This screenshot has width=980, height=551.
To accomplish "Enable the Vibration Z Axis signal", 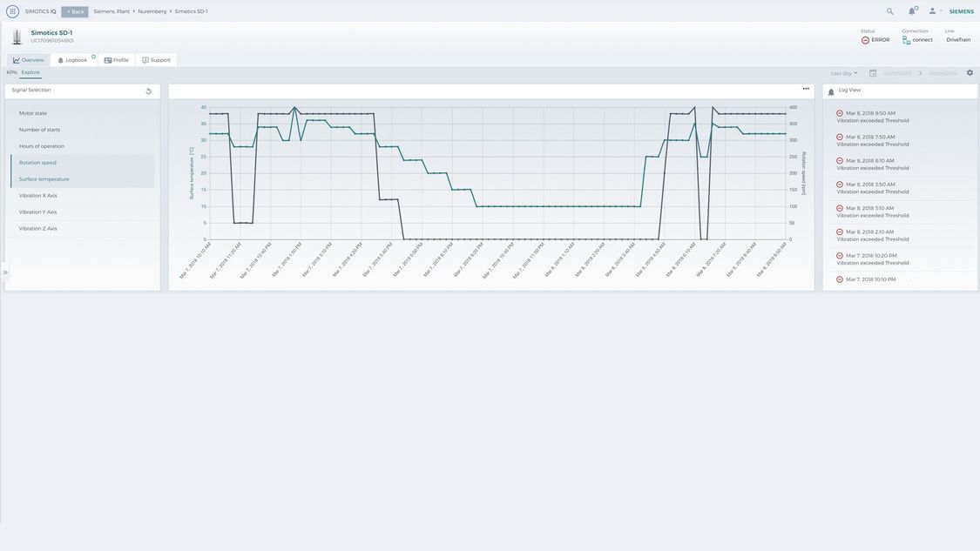I will [83, 229].
